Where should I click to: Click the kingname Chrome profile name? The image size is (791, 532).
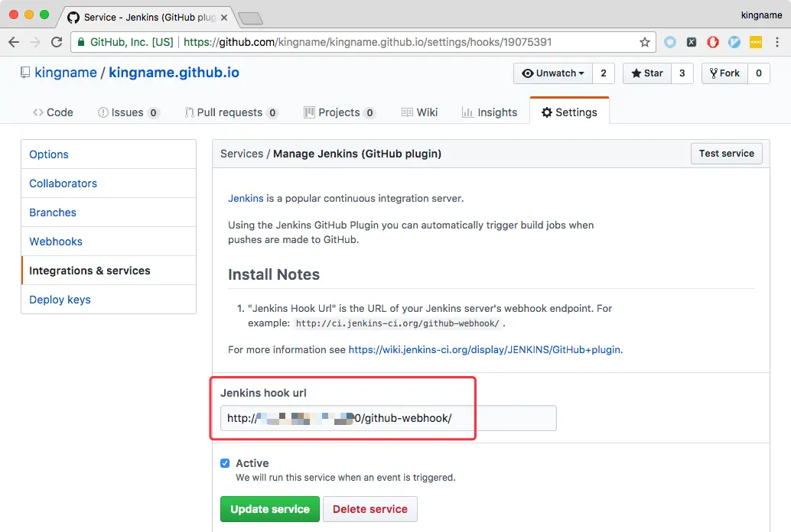pos(761,15)
